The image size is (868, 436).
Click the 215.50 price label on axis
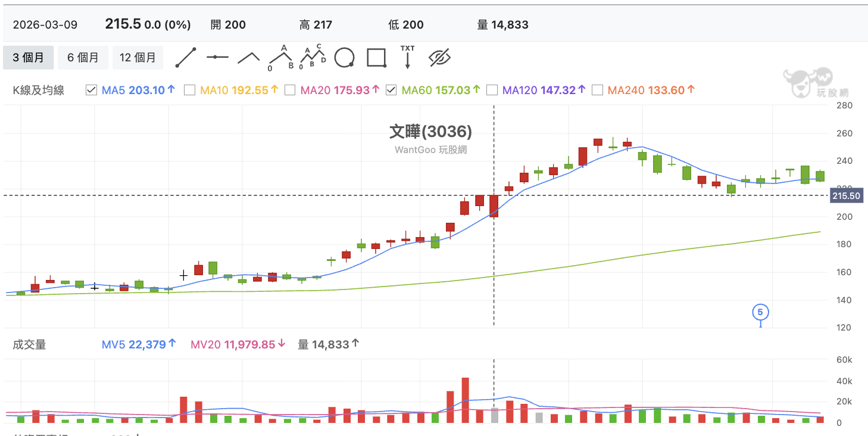[846, 196]
